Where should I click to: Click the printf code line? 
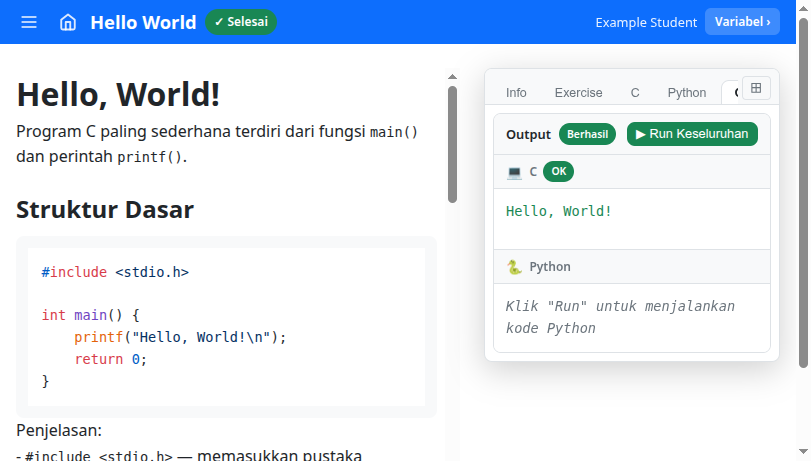(x=180, y=337)
